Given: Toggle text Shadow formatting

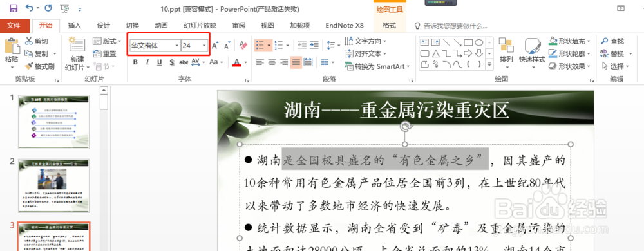Looking at the screenshot, I should [x=172, y=62].
